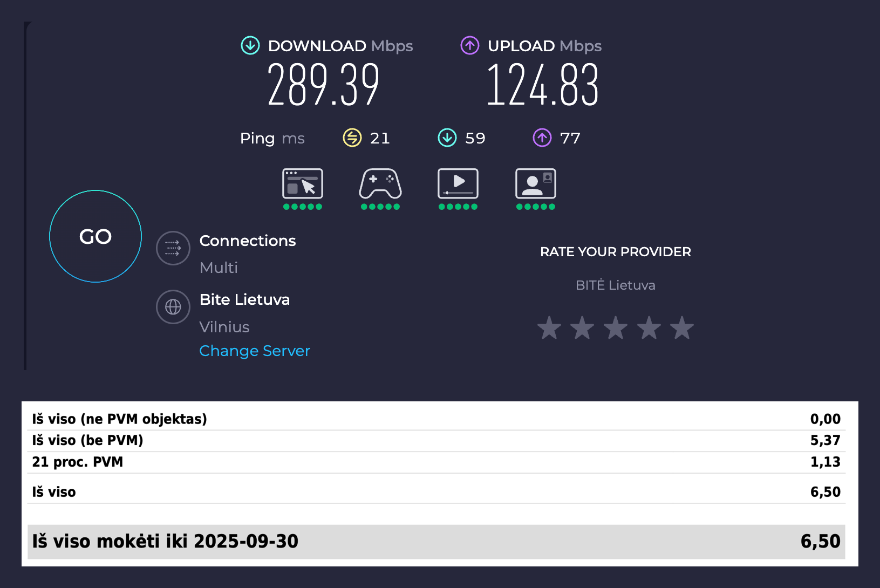Image resolution: width=880 pixels, height=588 pixels.
Task: Click the download latency icon next to 59
Action: 447,138
